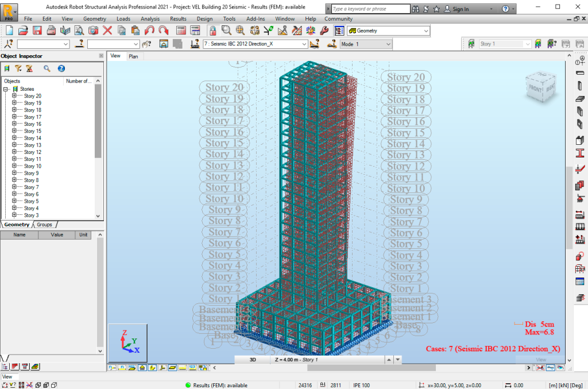This screenshot has height=389, width=588.
Task: Toggle the filter icon in Object Inspector
Action: coord(18,68)
